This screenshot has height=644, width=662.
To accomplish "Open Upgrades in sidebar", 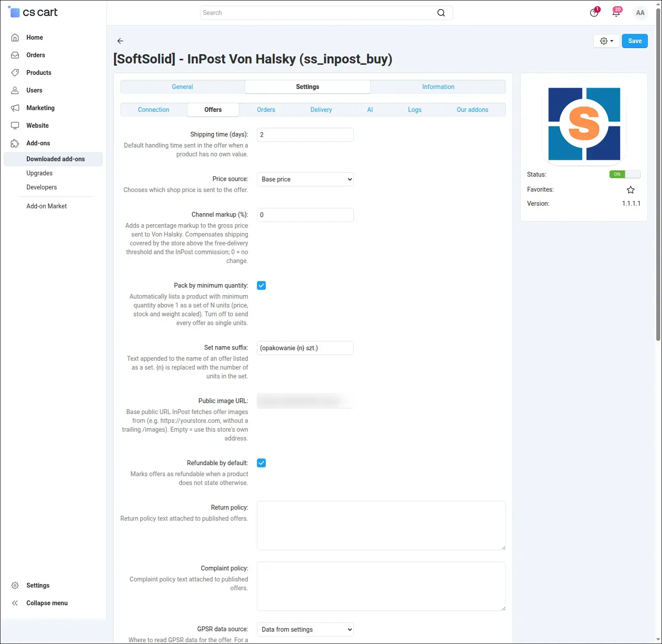I will (x=40, y=173).
